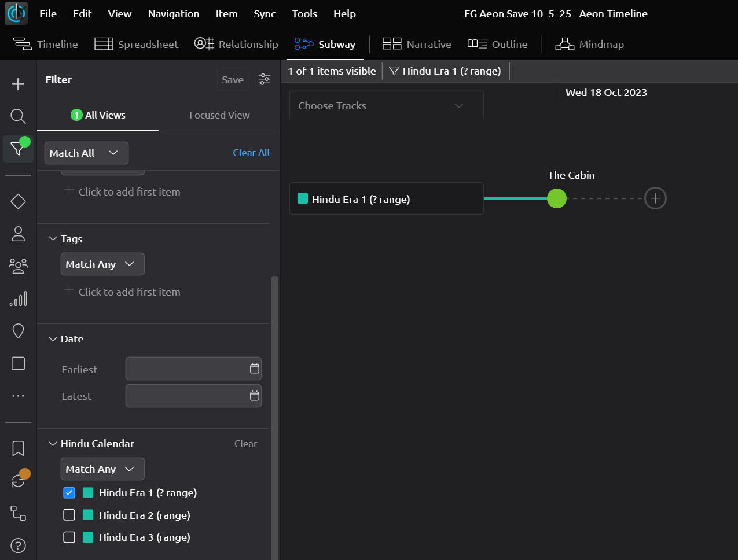Enable the Hindu Era 2 (range) checkbox
This screenshot has width=738, height=560.
[69, 515]
